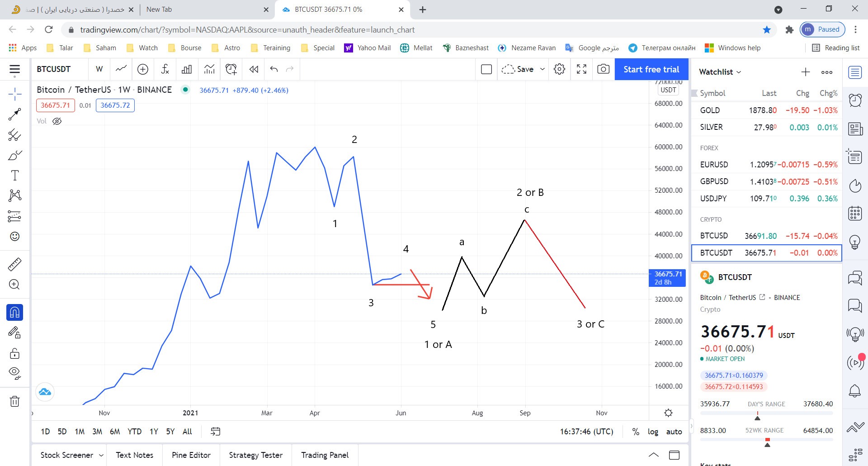Select the trend line drawing tool
This screenshot has width=868, height=466.
pyautogui.click(x=15, y=114)
